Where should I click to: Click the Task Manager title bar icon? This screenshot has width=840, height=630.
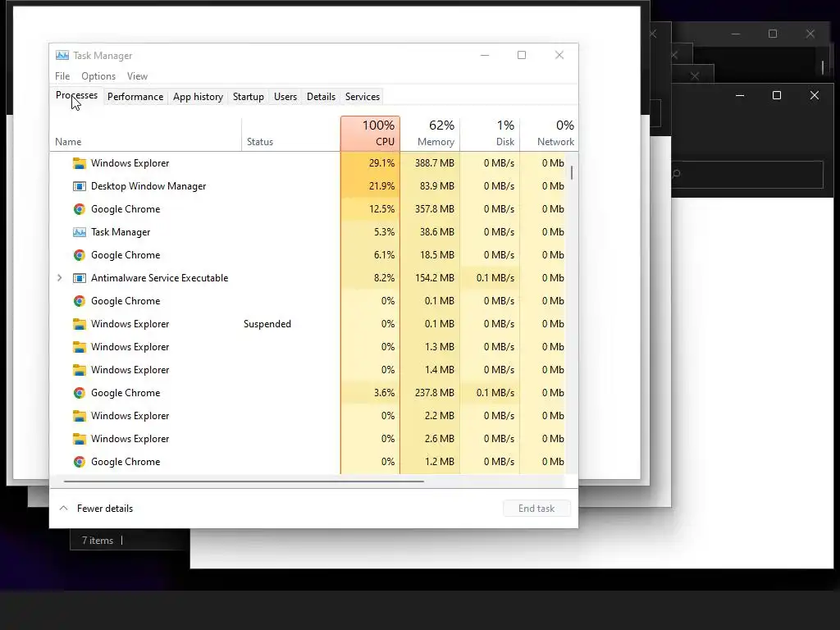click(62, 55)
